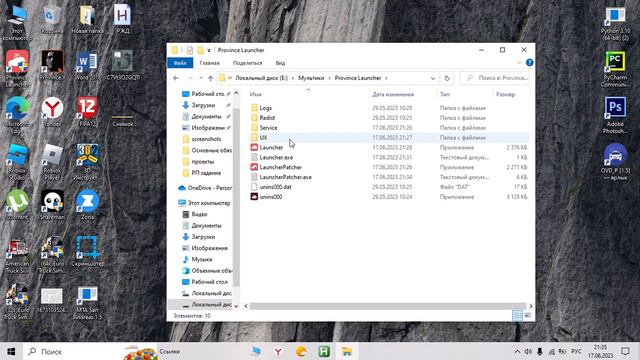Open the Quick Access Toolbar dropdown
The image size is (640, 360).
tap(209, 50)
